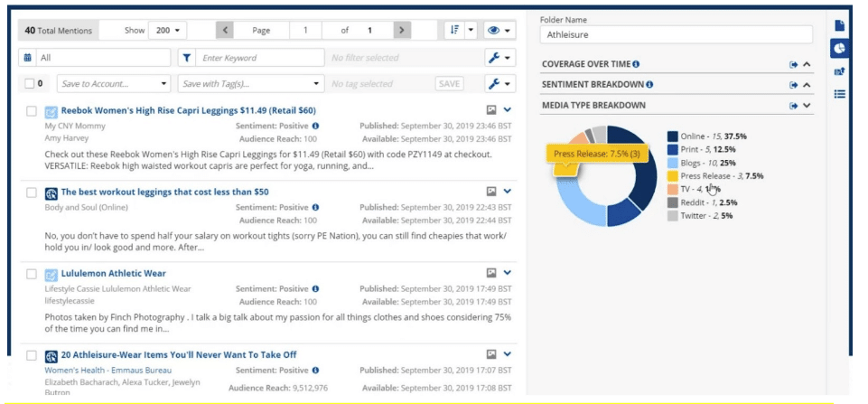Click the Reddit legend entry
The width and height of the screenshot is (868, 404).
pyautogui.click(x=703, y=202)
